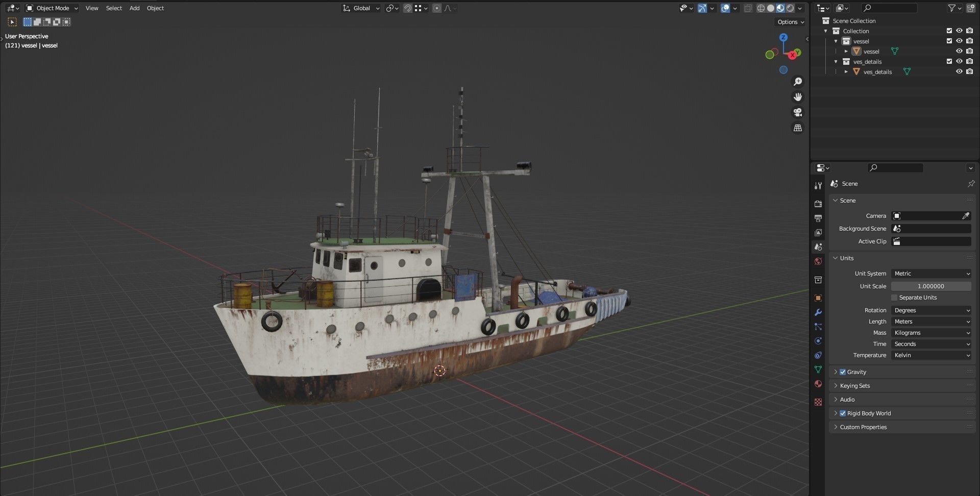This screenshot has height=496, width=980.
Task: Enable the Separate Units checkbox
Action: 894,297
